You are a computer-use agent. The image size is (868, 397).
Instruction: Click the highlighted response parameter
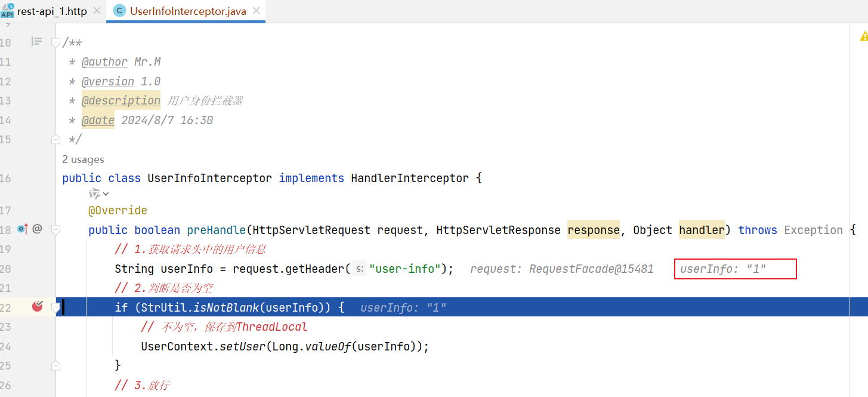pyautogui.click(x=594, y=230)
